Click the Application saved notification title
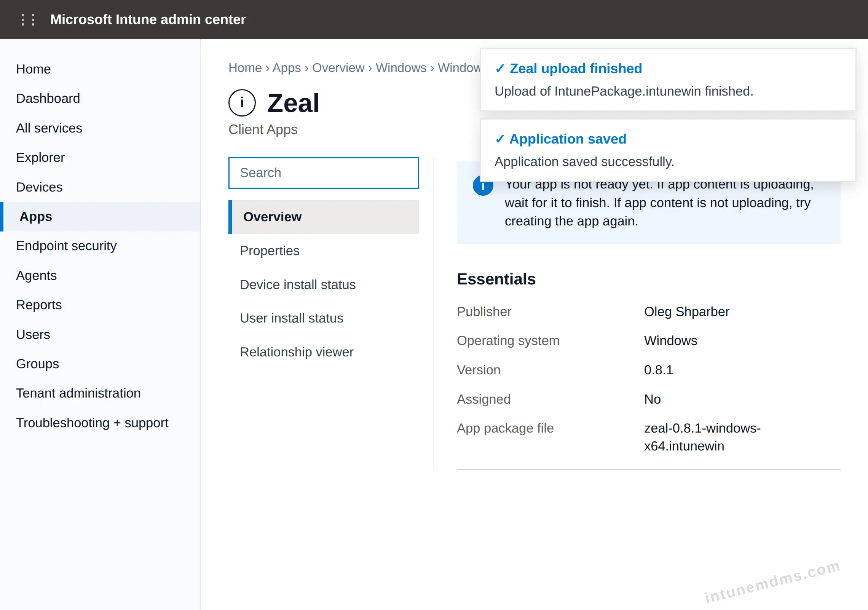The width and height of the screenshot is (868, 610). (x=568, y=139)
